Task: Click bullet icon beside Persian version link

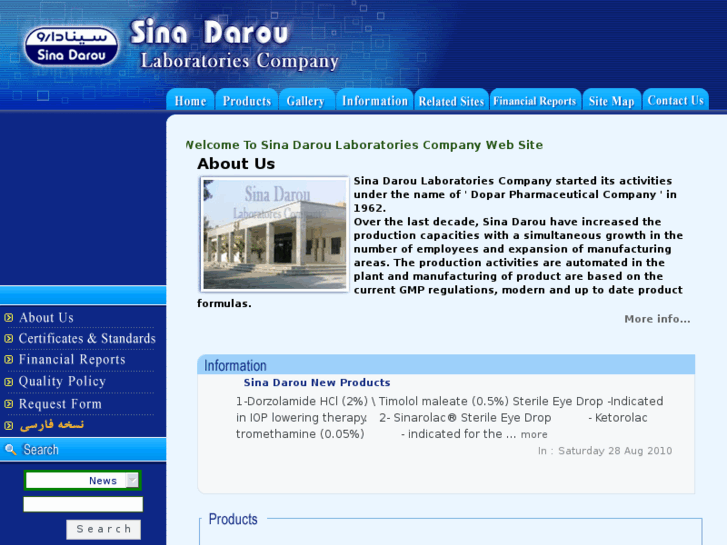Action: [9, 425]
